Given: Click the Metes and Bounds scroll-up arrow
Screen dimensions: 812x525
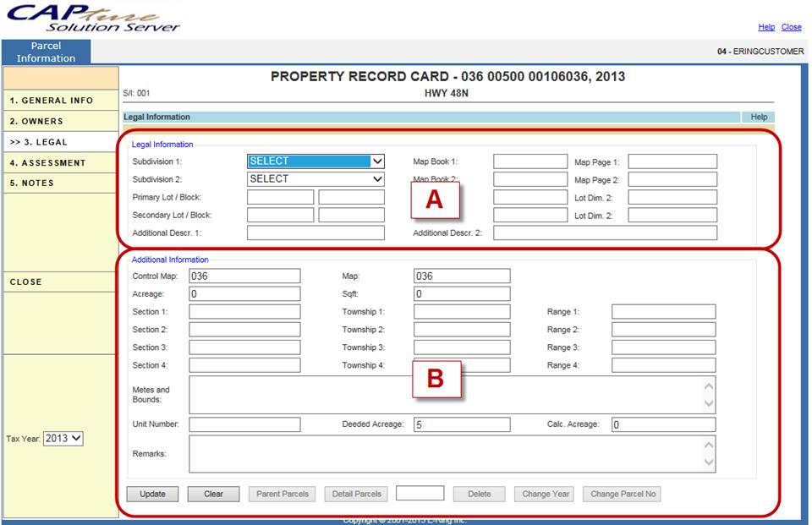Looking at the screenshot, I should pyautogui.click(x=709, y=386).
